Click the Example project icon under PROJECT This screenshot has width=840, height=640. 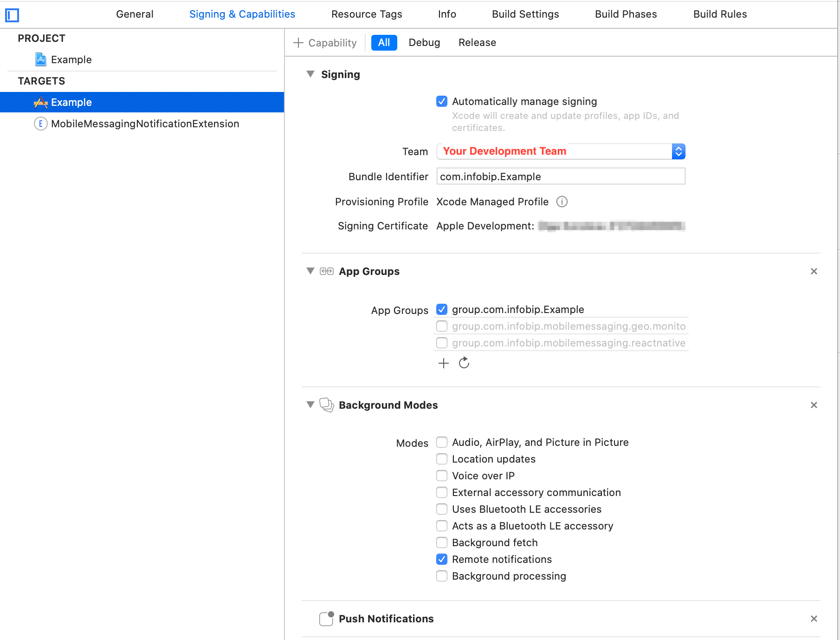pos(41,59)
